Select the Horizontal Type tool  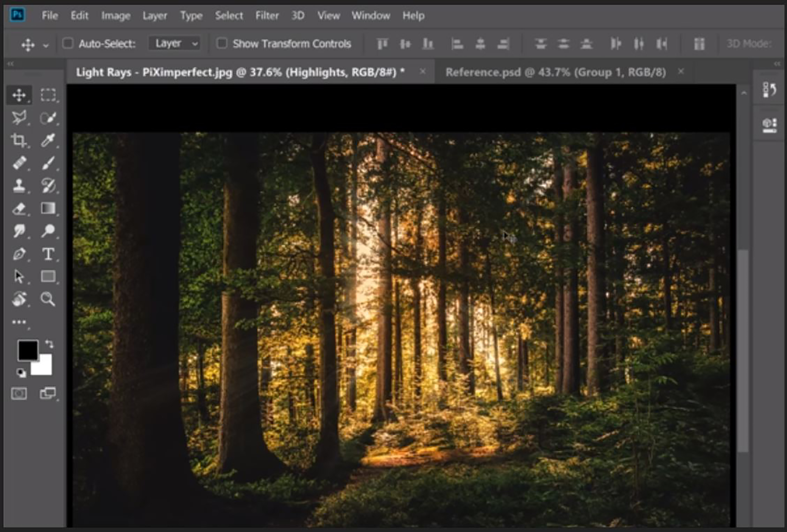[x=48, y=254]
